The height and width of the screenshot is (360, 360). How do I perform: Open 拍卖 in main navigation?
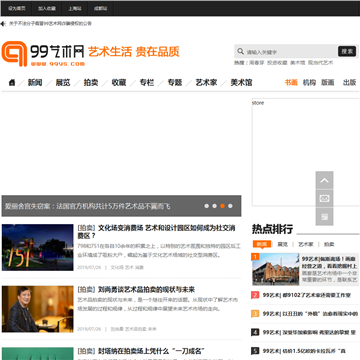[91, 82]
